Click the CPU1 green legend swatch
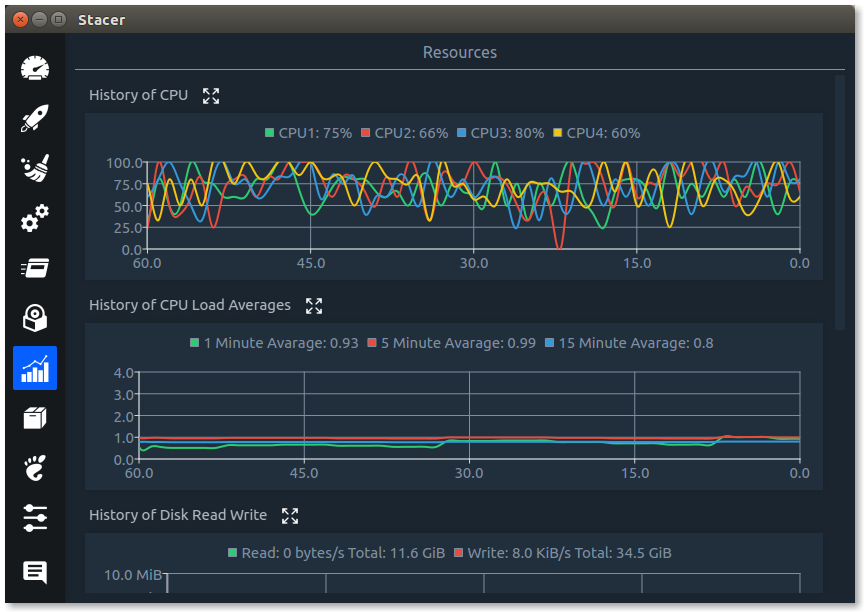This screenshot has width=864, height=612. point(270,133)
